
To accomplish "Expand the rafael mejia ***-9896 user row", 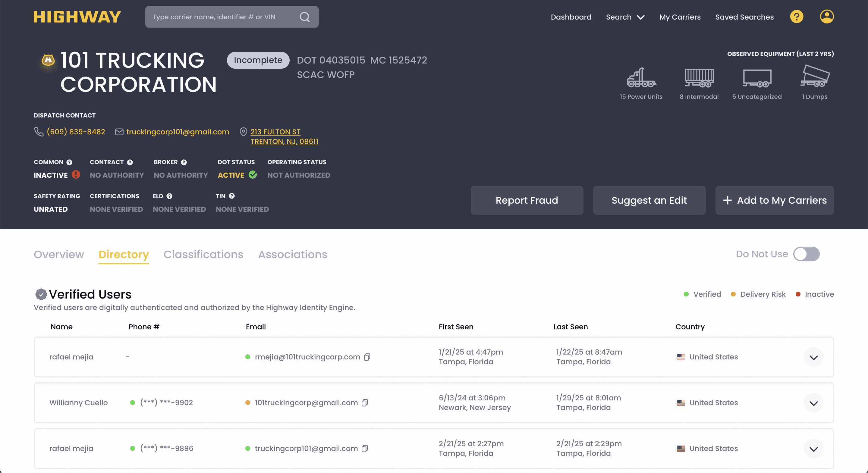I will 813,449.
